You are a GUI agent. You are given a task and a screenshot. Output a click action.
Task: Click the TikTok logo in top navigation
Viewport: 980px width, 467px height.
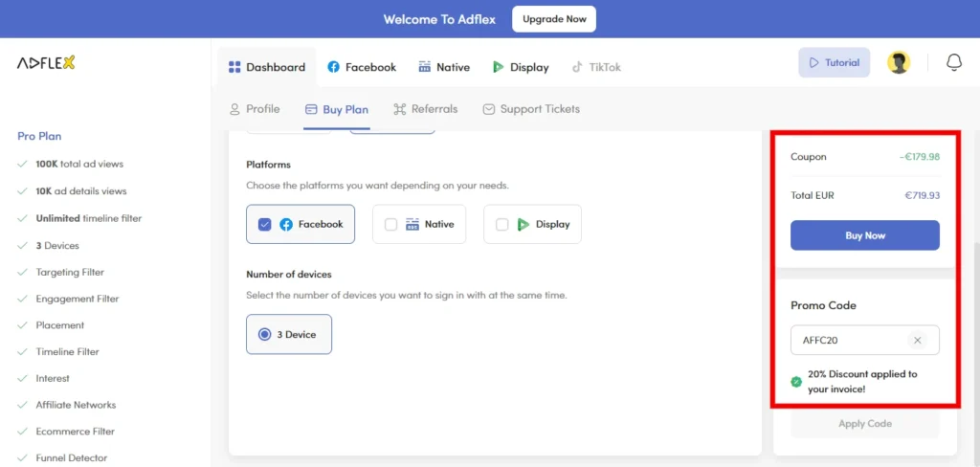(577, 67)
